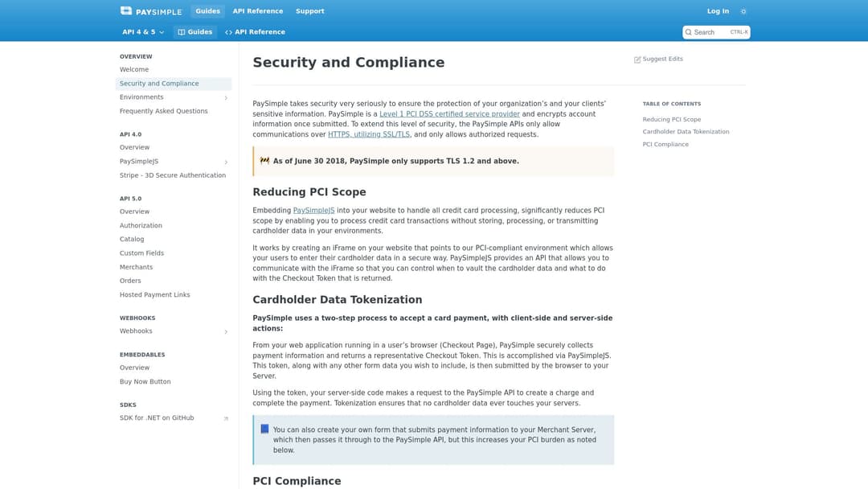Open the Support tab in top navigation
The height and width of the screenshot is (489, 868).
point(309,11)
